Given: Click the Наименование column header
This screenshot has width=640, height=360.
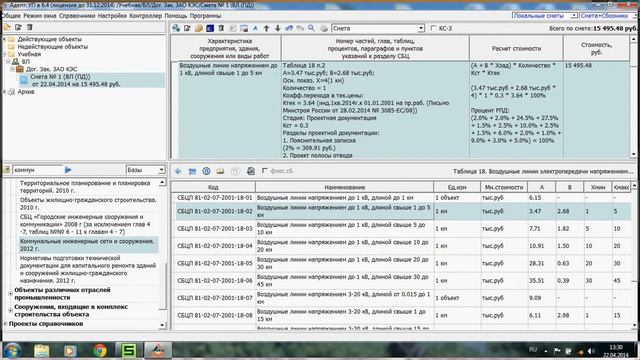Looking at the screenshot, I should pos(344,187).
